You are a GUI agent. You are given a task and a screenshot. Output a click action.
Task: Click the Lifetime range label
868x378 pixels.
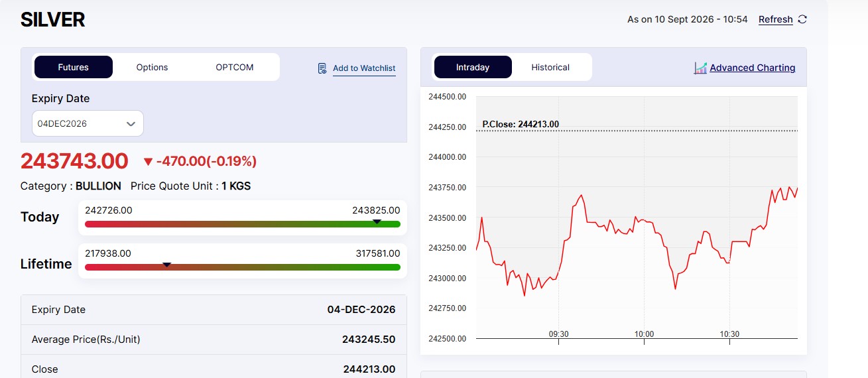click(x=46, y=264)
